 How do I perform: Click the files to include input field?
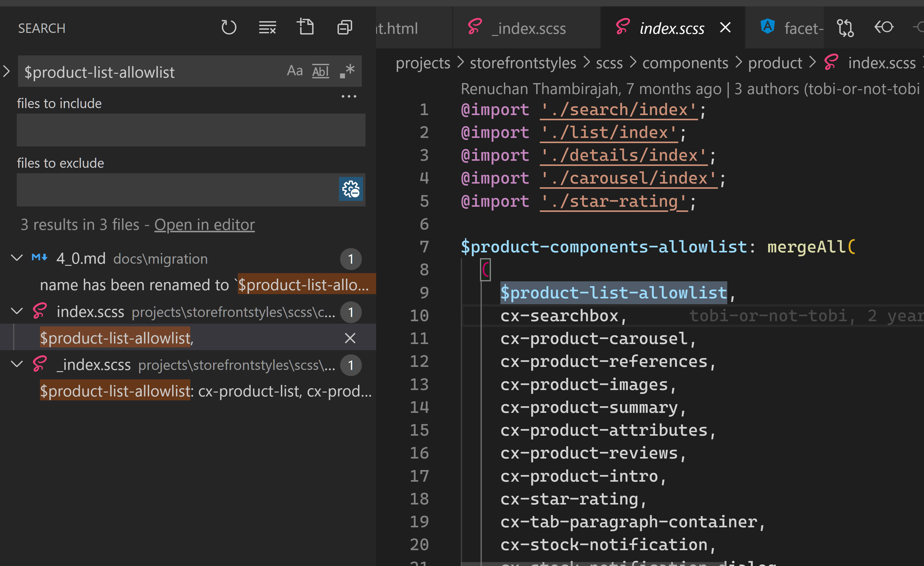191,130
